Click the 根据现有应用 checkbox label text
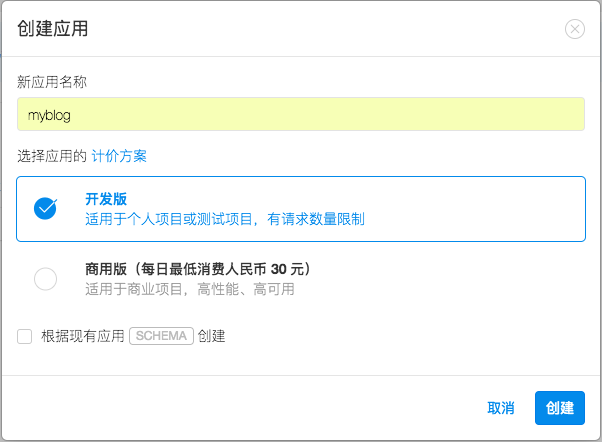This screenshot has width=602, height=442. point(83,336)
